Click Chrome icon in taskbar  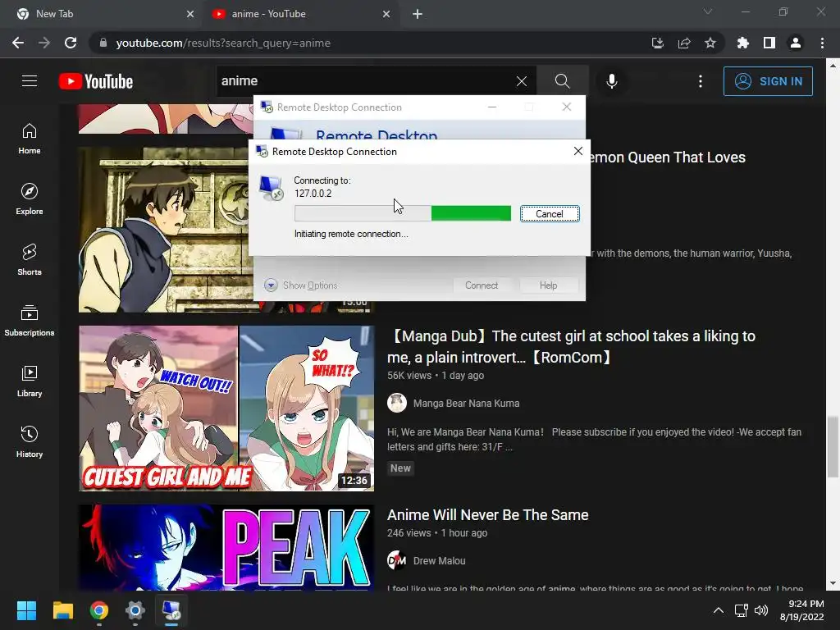[98, 610]
